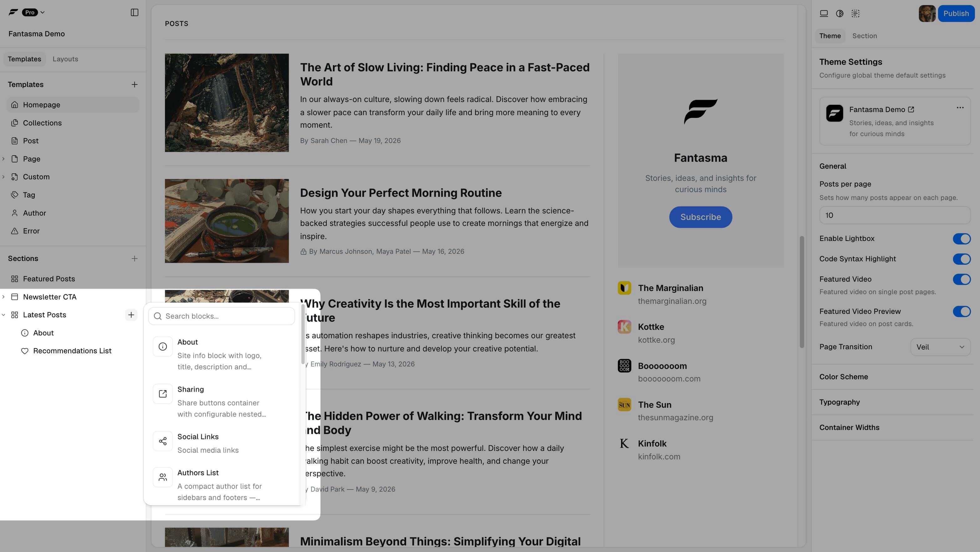Add block to Latest Posts section

(x=131, y=315)
